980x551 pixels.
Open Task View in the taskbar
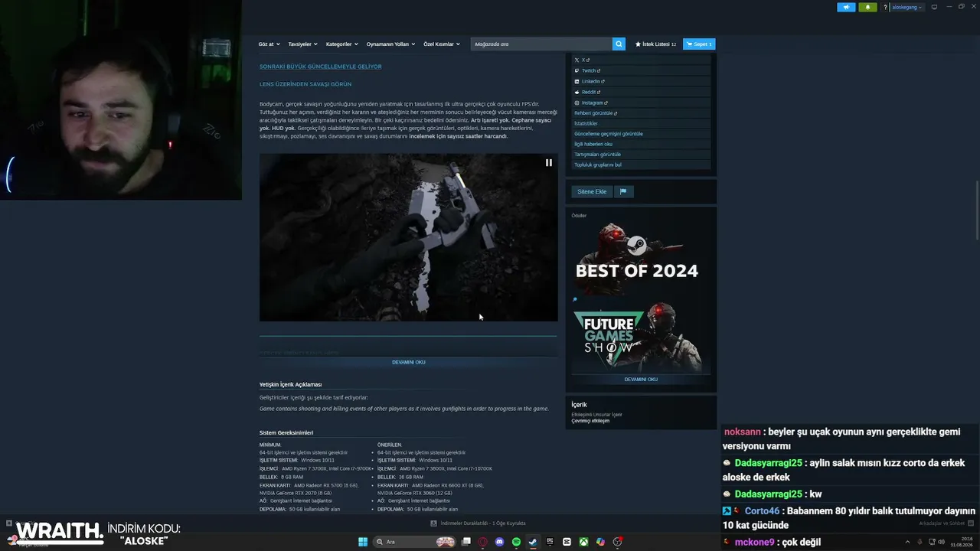(x=466, y=542)
